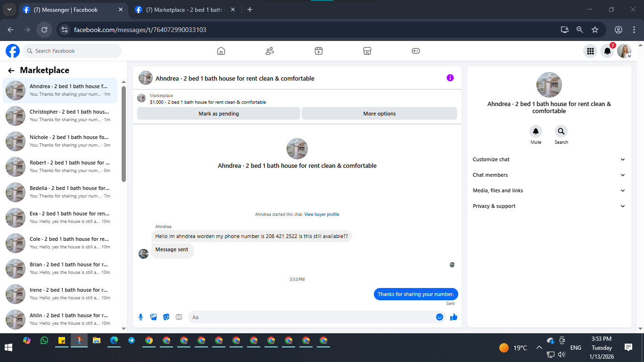
Task: Open install app icon in address bar
Action: [x=565, y=30]
